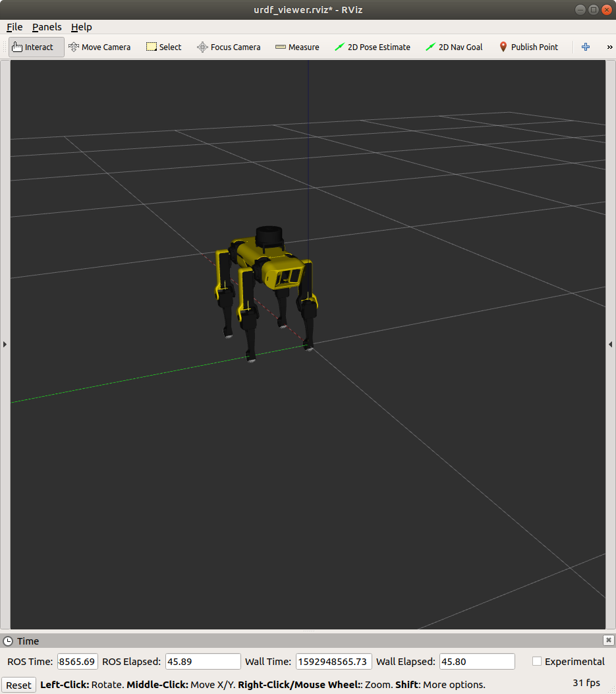This screenshot has width=616, height=694.
Task: Select the 2D Pose Estimate tool
Action: click(x=372, y=47)
